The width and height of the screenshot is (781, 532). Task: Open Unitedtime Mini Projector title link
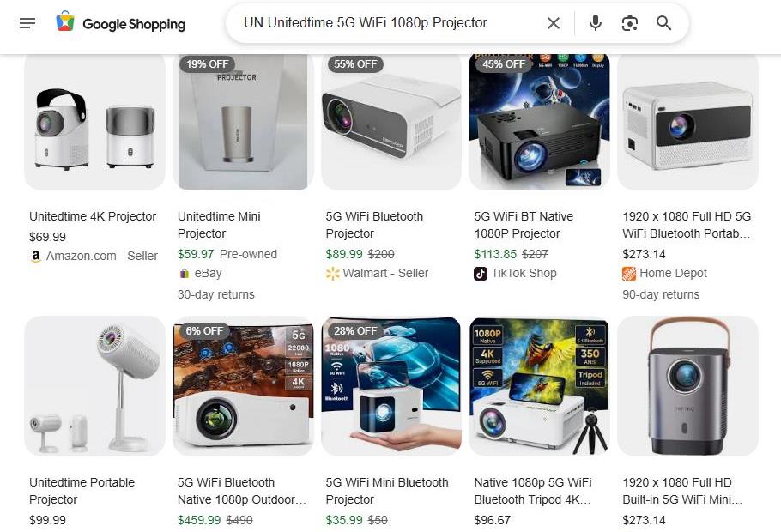click(x=219, y=225)
